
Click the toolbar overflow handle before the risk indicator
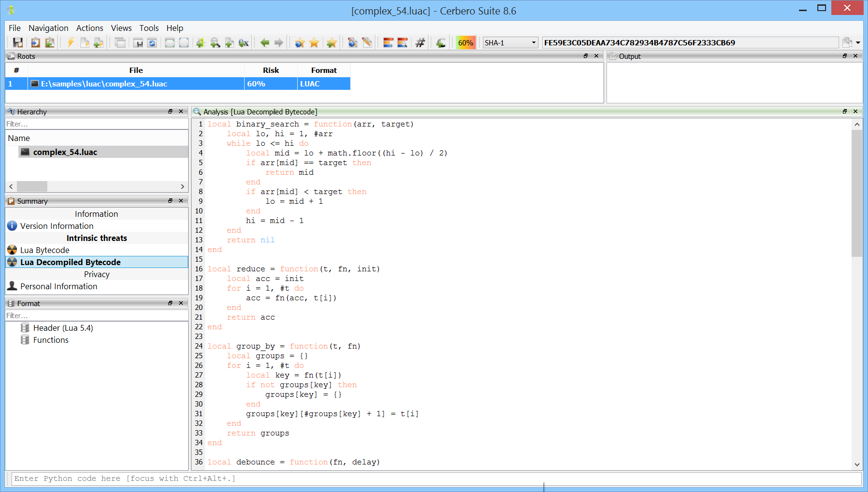click(x=453, y=43)
